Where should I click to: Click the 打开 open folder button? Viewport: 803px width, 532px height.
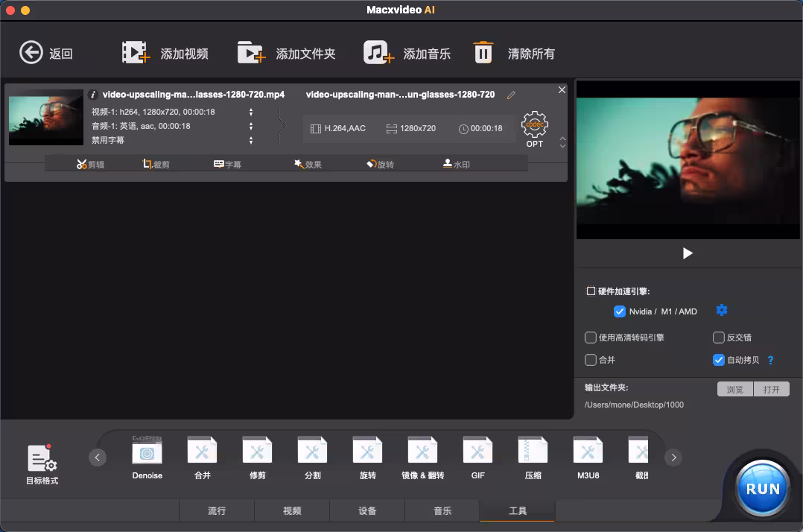coord(771,389)
